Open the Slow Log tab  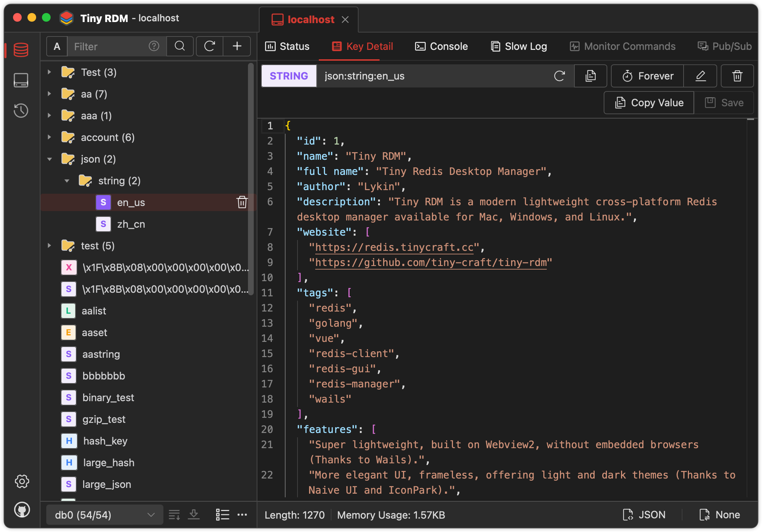pos(519,46)
